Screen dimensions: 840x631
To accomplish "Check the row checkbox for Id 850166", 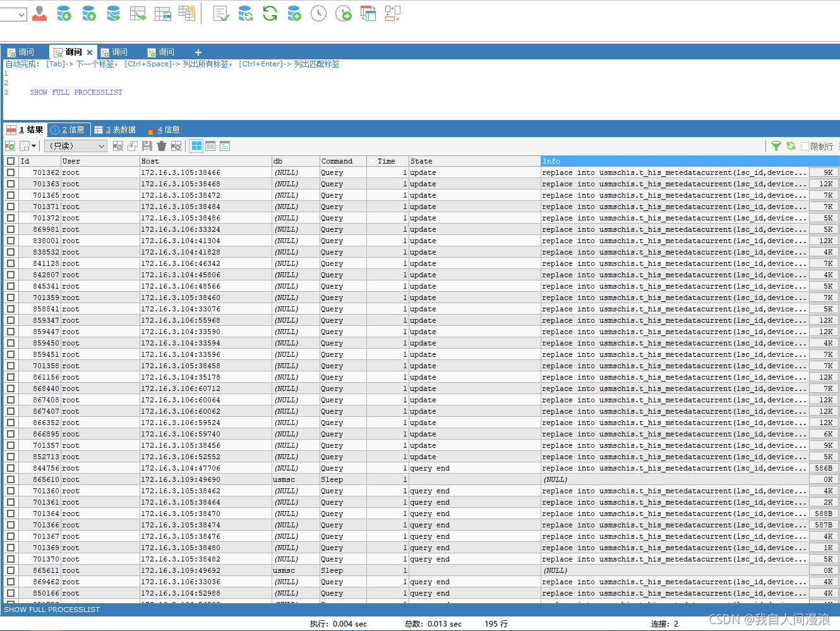I will [x=11, y=593].
